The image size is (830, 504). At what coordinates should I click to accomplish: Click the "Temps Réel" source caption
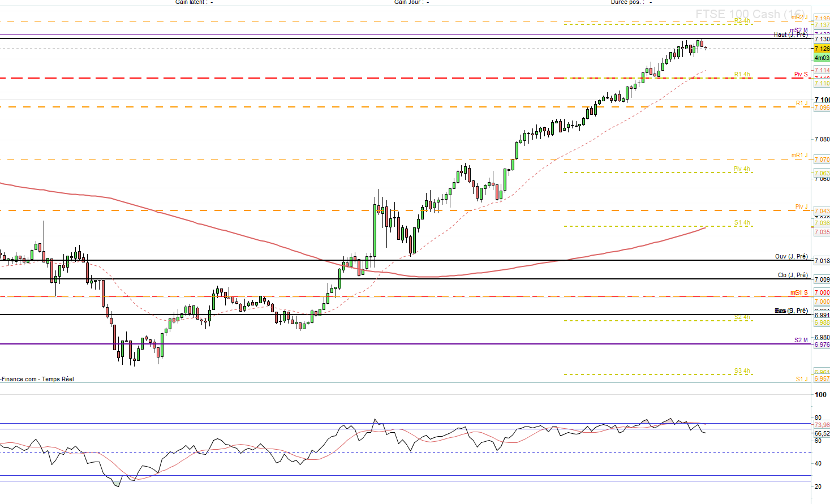tap(58, 379)
